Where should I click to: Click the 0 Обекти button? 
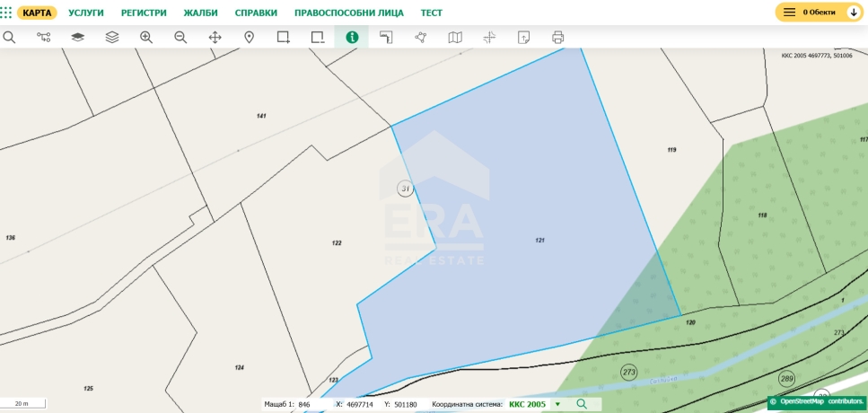[x=820, y=13]
